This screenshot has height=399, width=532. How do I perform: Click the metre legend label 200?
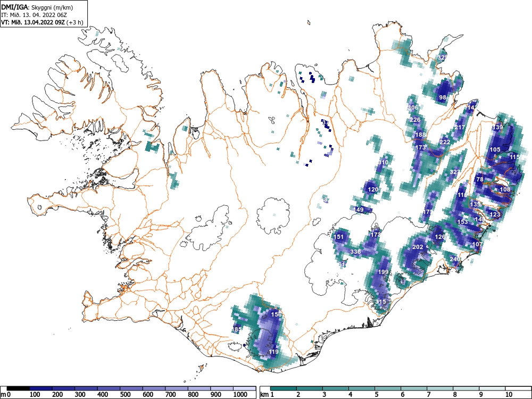(x=57, y=394)
